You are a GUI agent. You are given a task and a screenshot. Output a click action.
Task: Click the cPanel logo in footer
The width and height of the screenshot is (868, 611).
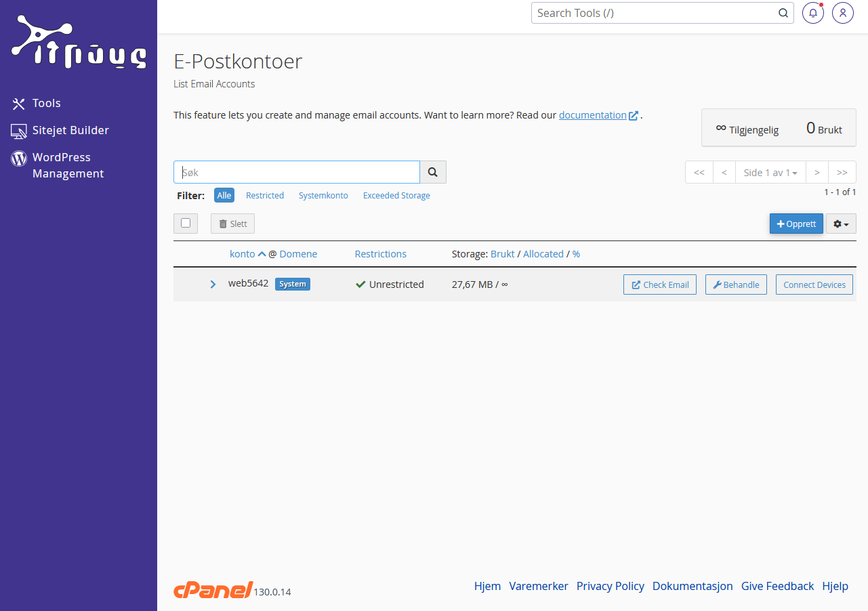213,590
